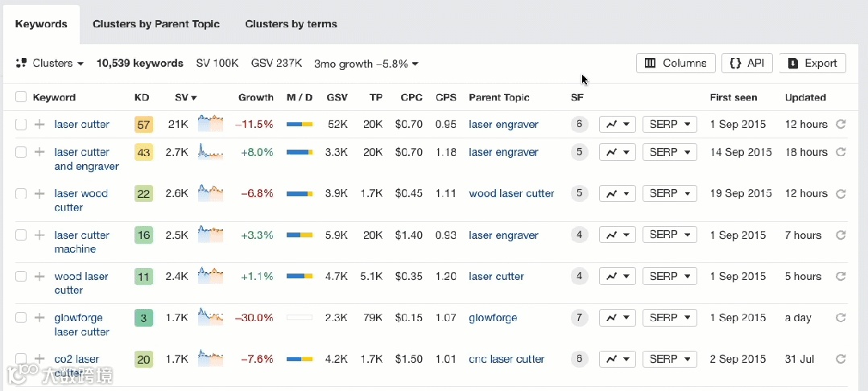The width and height of the screenshot is (868, 391).
Task: Add 'wood laser cutter' with plus icon
Action: [39, 277]
